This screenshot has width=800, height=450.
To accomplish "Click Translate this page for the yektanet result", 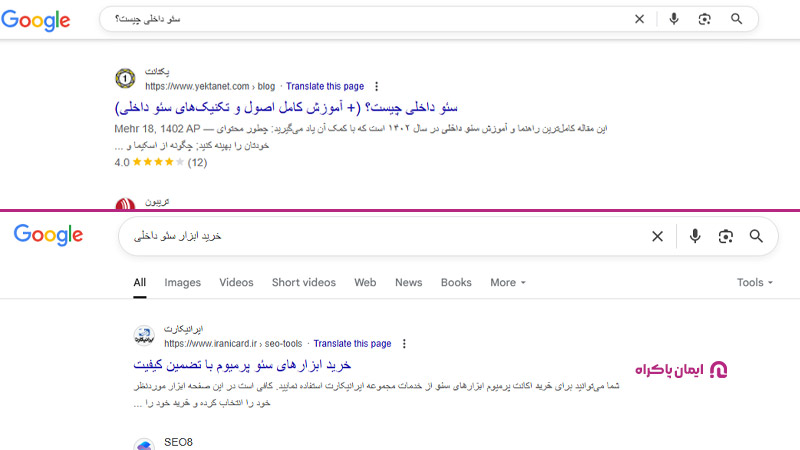I will click(x=325, y=86).
